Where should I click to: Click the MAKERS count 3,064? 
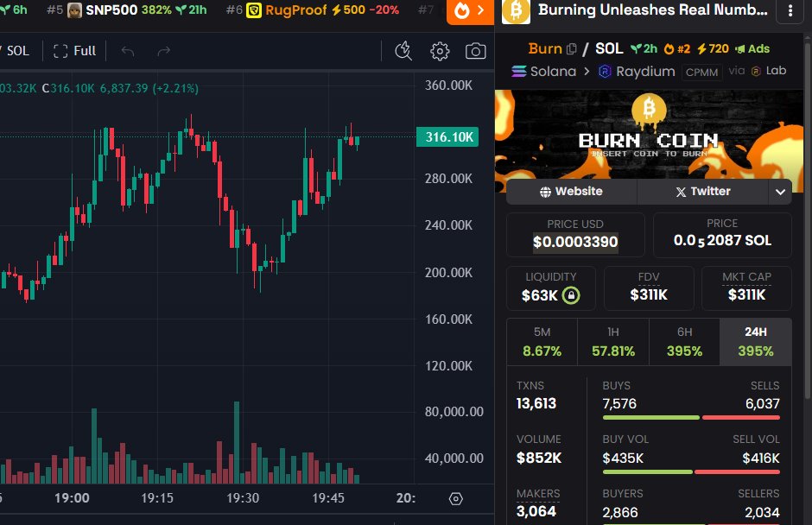pos(536,511)
